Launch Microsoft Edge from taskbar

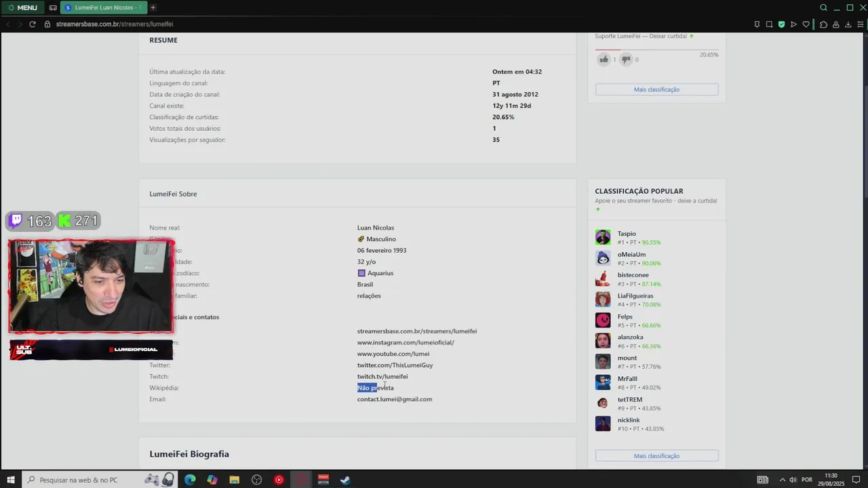point(190,480)
